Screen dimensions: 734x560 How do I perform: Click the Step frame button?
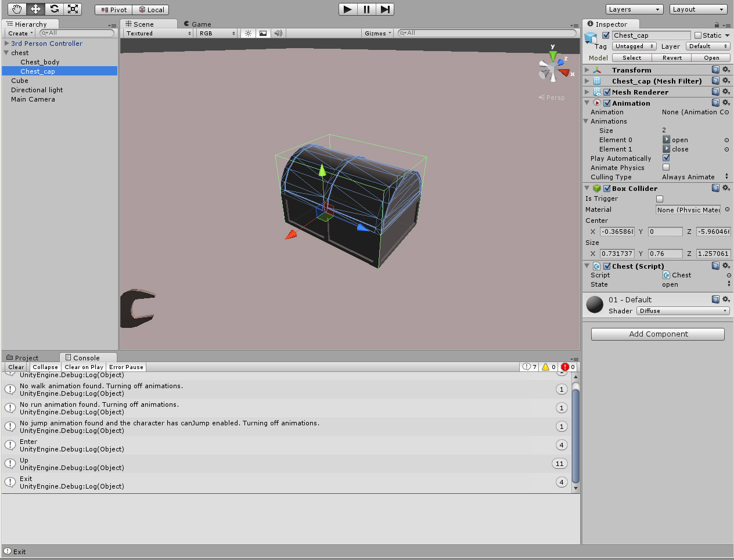385,9
